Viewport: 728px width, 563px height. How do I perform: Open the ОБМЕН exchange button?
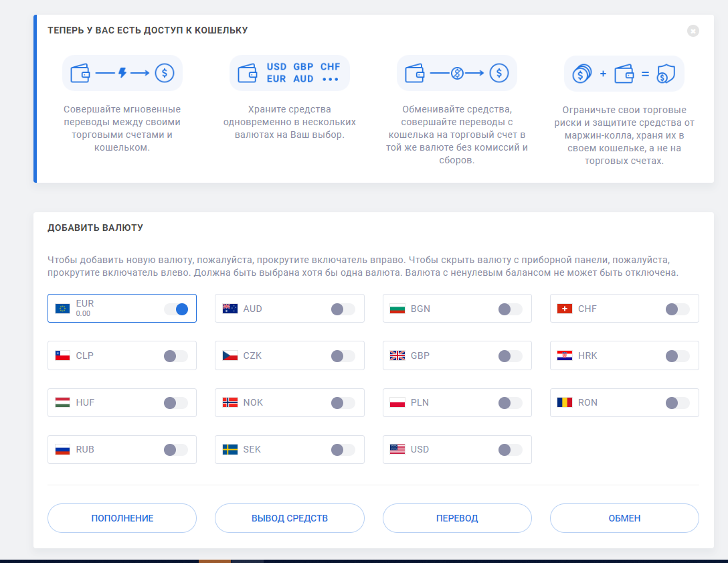624,518
